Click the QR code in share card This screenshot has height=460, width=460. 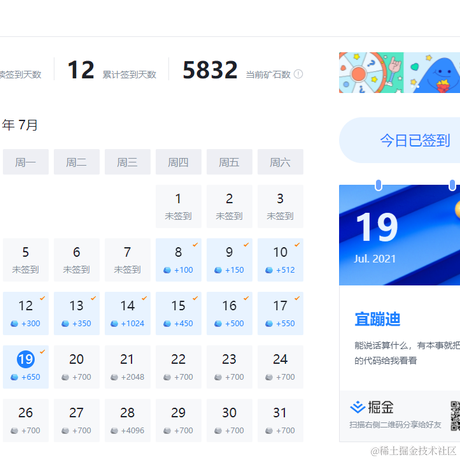point(455,416)
